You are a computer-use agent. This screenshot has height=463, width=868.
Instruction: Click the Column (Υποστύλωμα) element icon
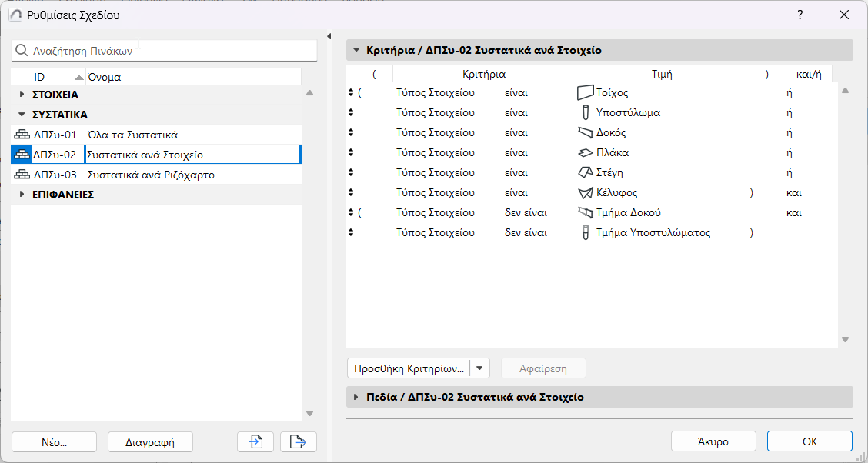[x=586, y=112]
